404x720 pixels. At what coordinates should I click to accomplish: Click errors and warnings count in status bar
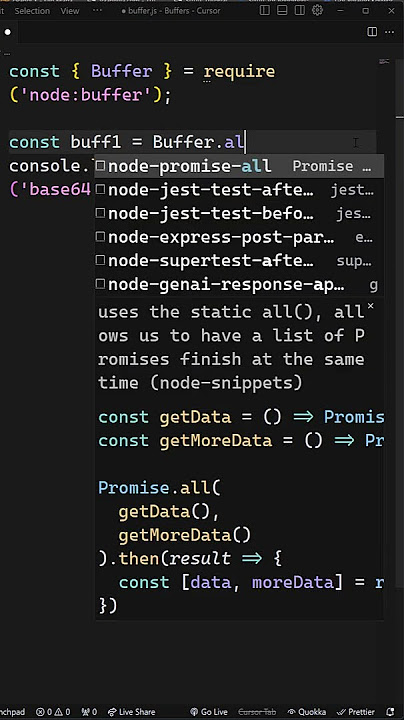point(53,712)
